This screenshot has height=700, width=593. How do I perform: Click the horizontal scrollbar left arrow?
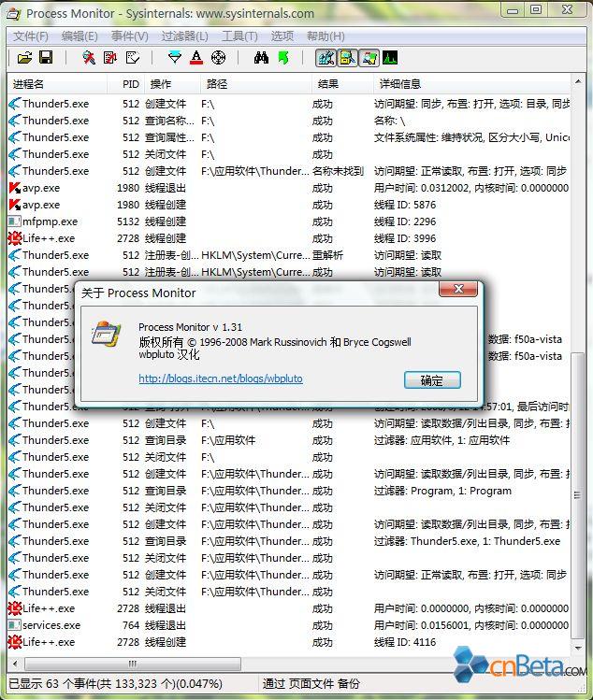pos(15,664)
